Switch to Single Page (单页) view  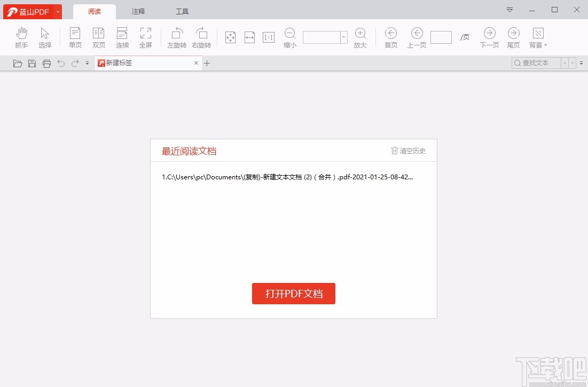pos(75,38)
